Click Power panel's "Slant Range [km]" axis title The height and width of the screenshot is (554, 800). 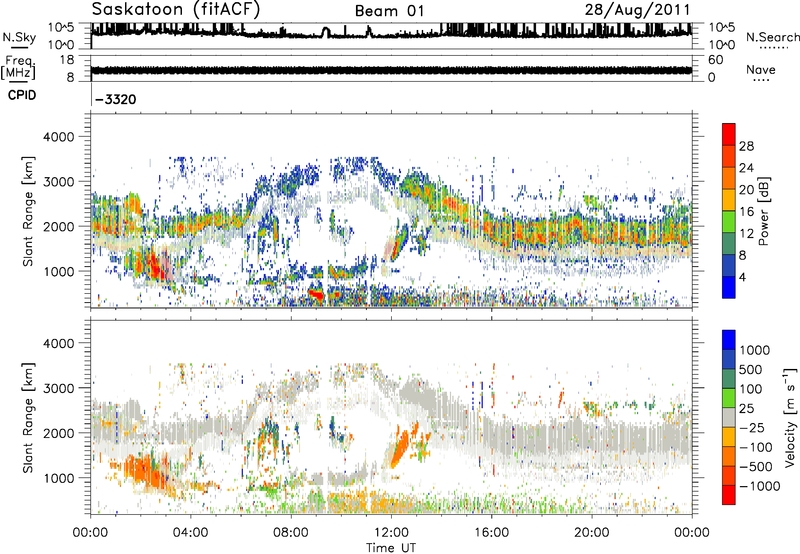click(x=28, y=212)
